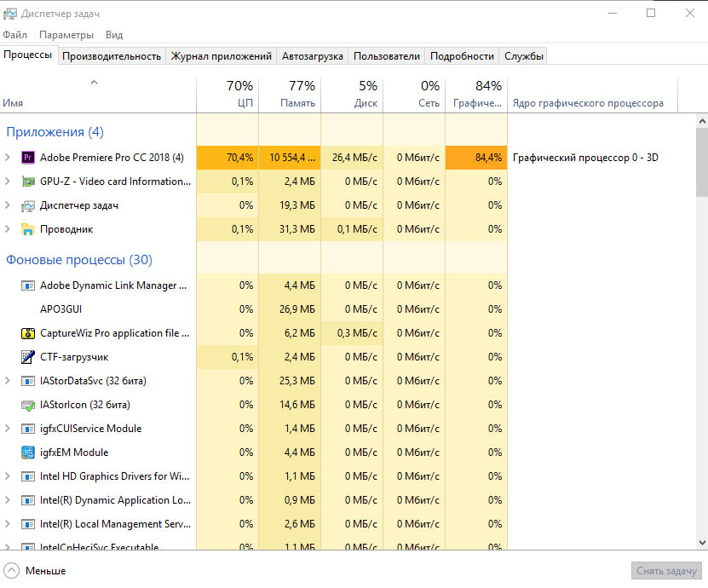Click Графический процессор 0 - 3D cell

click(585, 158)
